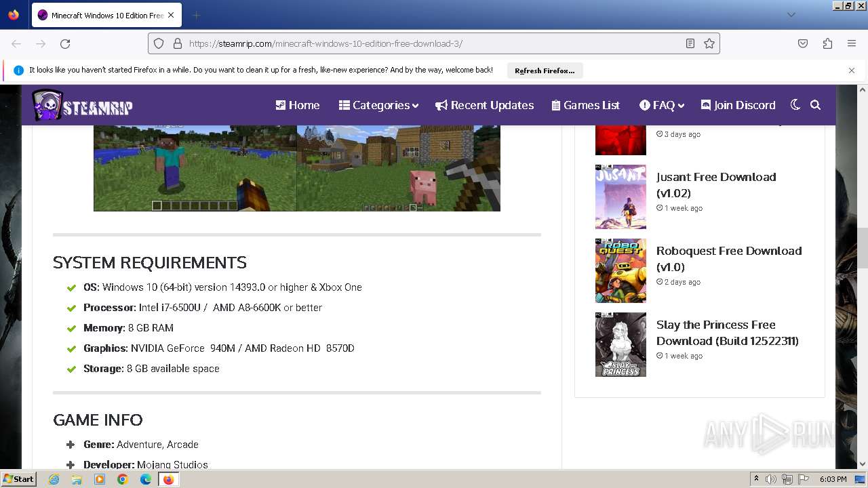868x488 pixels.
Task: Click the 'Genre: Adventure, Arcade' line
Action: pyautogui.click(x=141, y=445)
